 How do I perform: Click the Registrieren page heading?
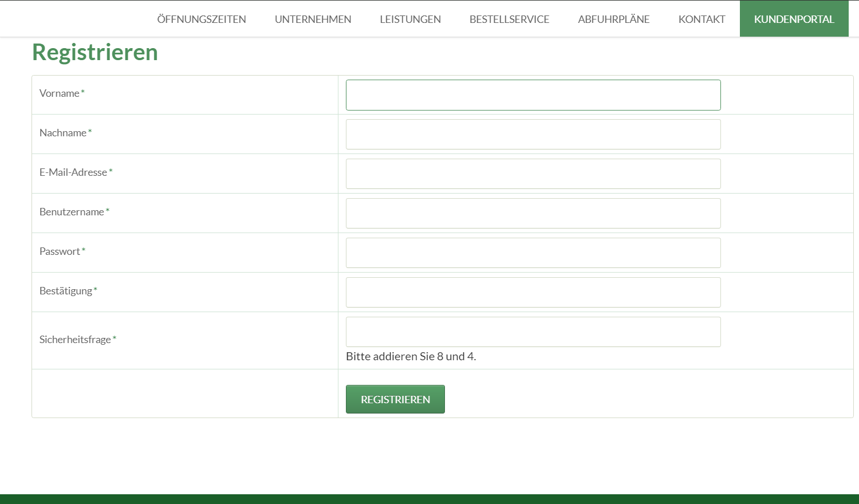click(x=95, y=52)
